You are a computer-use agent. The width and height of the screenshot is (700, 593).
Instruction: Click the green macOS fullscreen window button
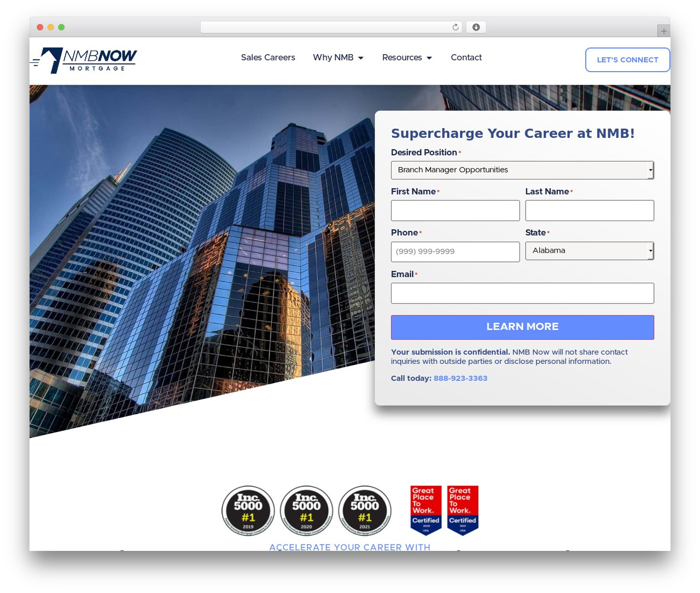pos(61,27)
